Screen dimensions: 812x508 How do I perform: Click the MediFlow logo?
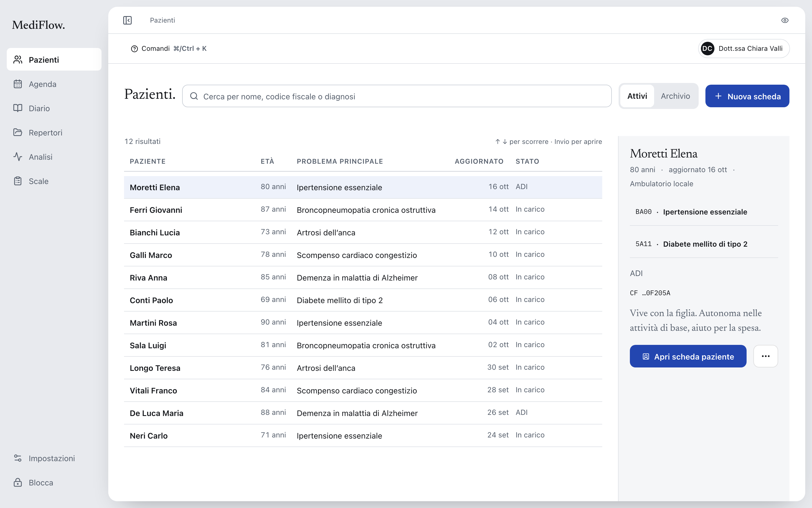click(39, 25)
